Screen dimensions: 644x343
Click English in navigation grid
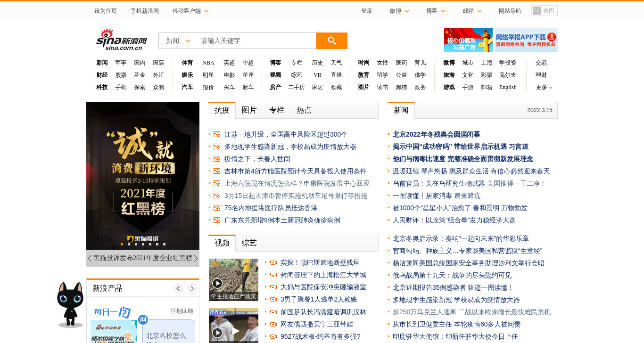tap(508, 87)
